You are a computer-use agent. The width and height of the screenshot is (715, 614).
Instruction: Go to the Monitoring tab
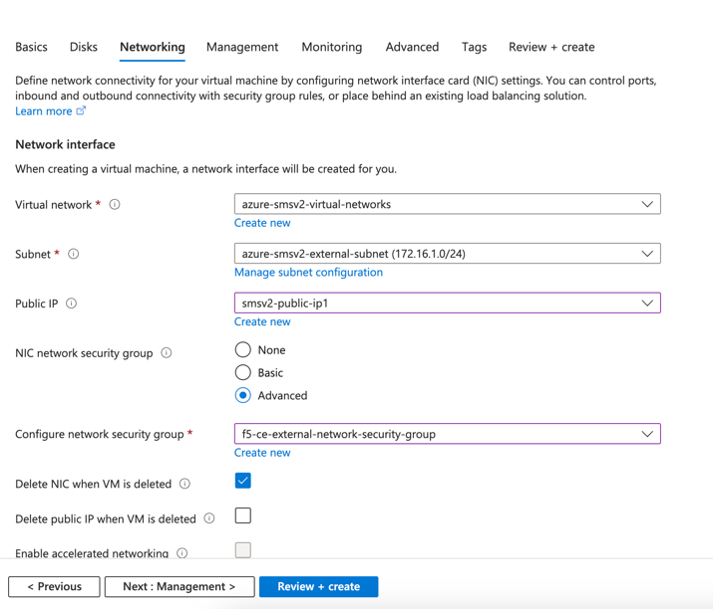coord(332,47)
